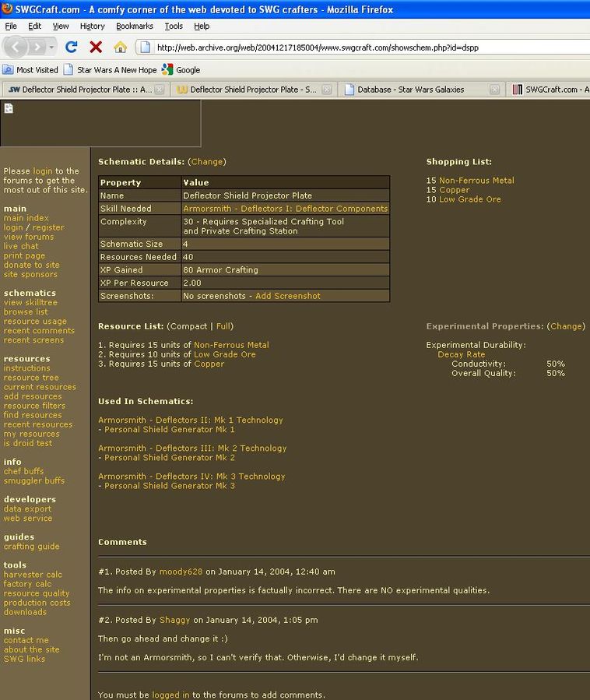Open the Bookmarks menu
The height and width of the screenshot is (700, 590).
point(134,26)
